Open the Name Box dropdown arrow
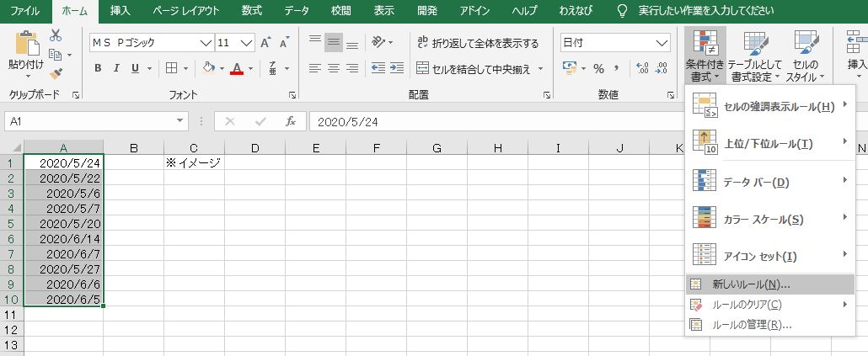868x356 pixels. [179, 121]
